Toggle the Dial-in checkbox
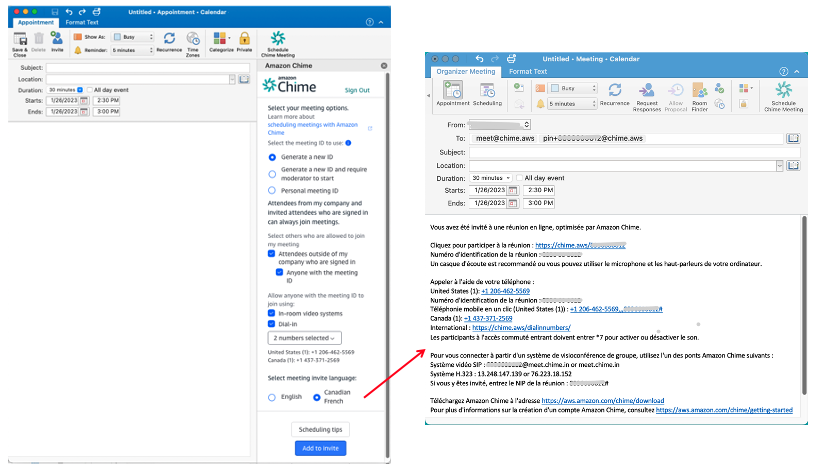The height and width of the screenshot is (470, 817). pos(271,324)
